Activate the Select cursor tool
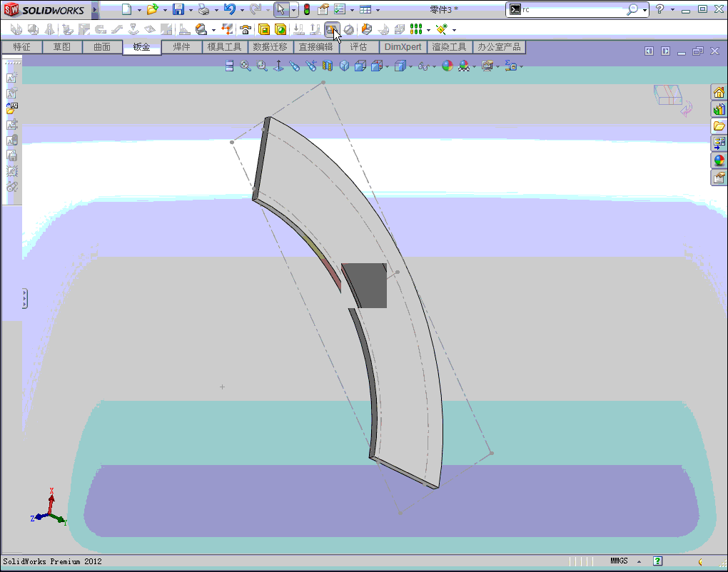The image size is (728, 572). point(281,9)
